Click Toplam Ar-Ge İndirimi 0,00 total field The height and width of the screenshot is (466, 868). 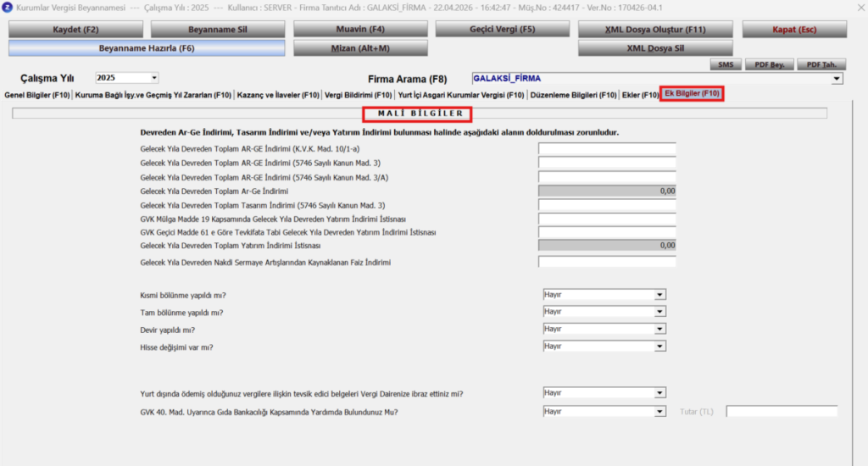coord(607,191)
